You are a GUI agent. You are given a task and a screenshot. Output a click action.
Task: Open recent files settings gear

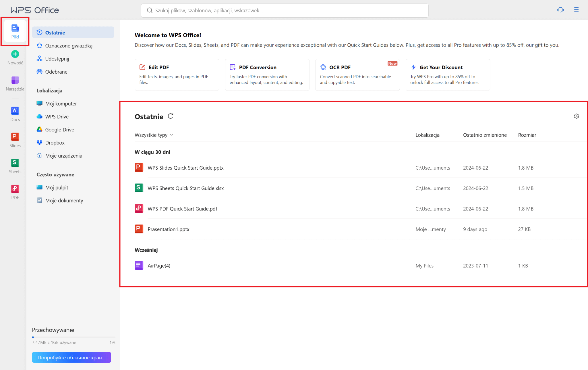(x=577, y=116)
